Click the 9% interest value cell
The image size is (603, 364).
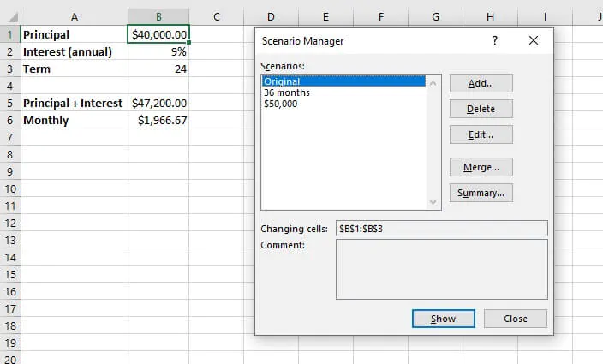158,51
